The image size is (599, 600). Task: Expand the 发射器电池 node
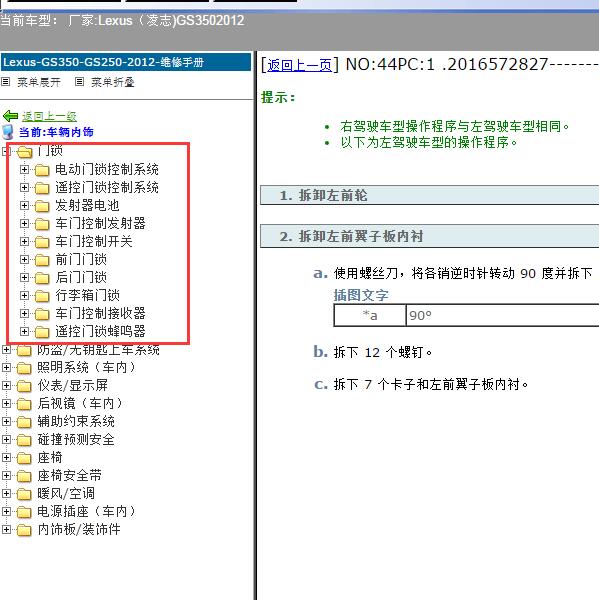[24, 205]
